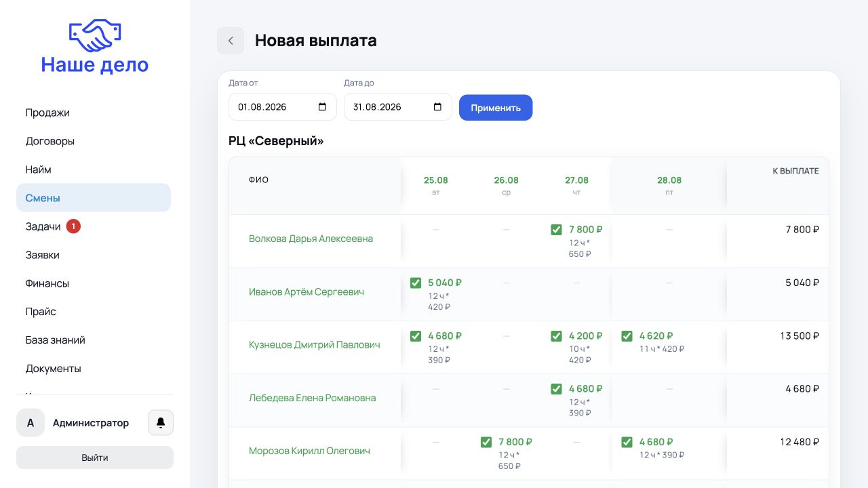Uncheck Лебедева's 4 680 ₽ shift checkbox

(x=557, y=388)
